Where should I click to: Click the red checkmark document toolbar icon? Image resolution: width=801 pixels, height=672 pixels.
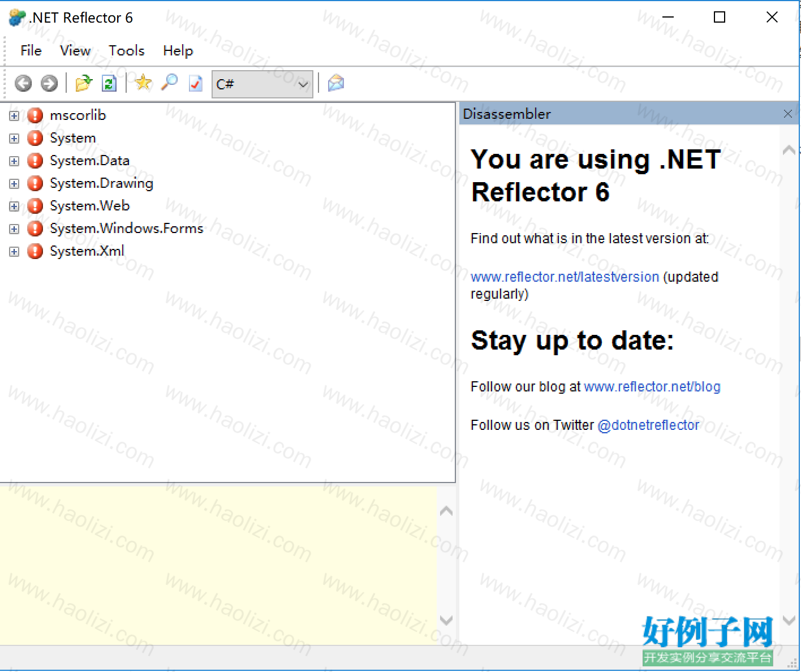196,83
